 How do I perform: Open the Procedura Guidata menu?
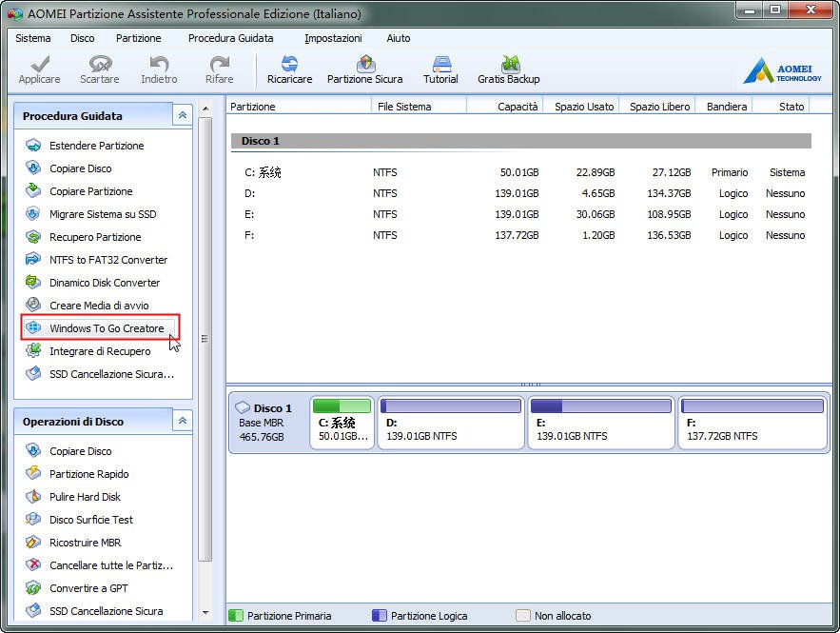click(x=231, y=38)
